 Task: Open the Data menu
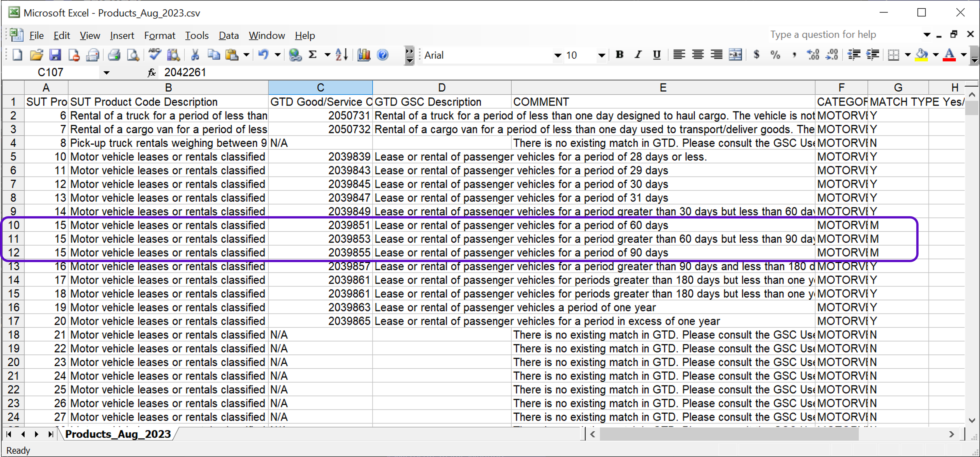click(x=228, y=36)
